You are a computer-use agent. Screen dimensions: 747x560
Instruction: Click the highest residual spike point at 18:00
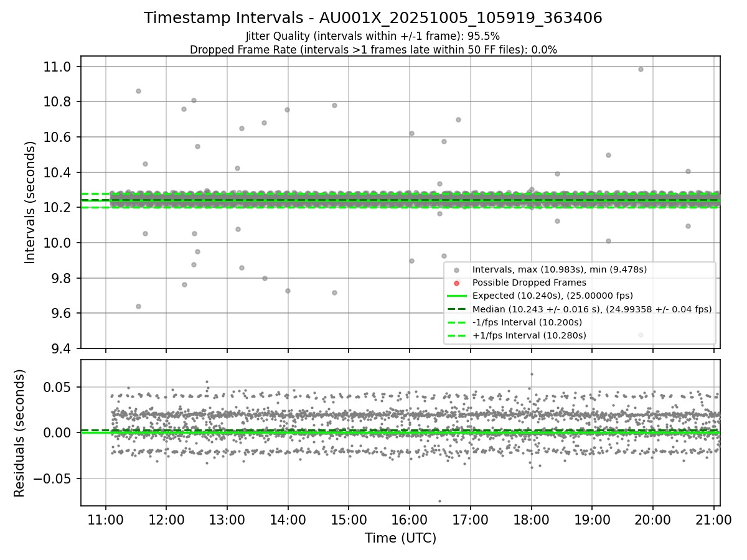pyautogui.click(x=532, y=374)
